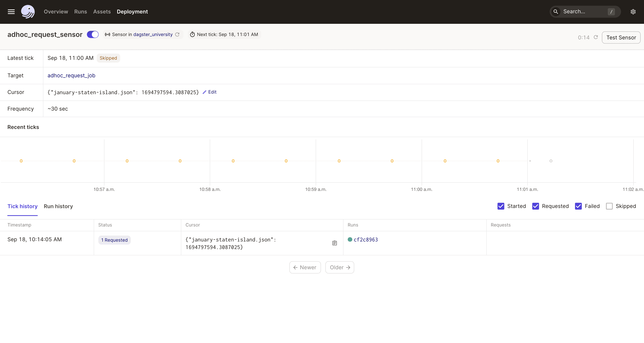Navigate to the Assets page
This screenshot has width=644, height=343.
[x=102, y=12]
